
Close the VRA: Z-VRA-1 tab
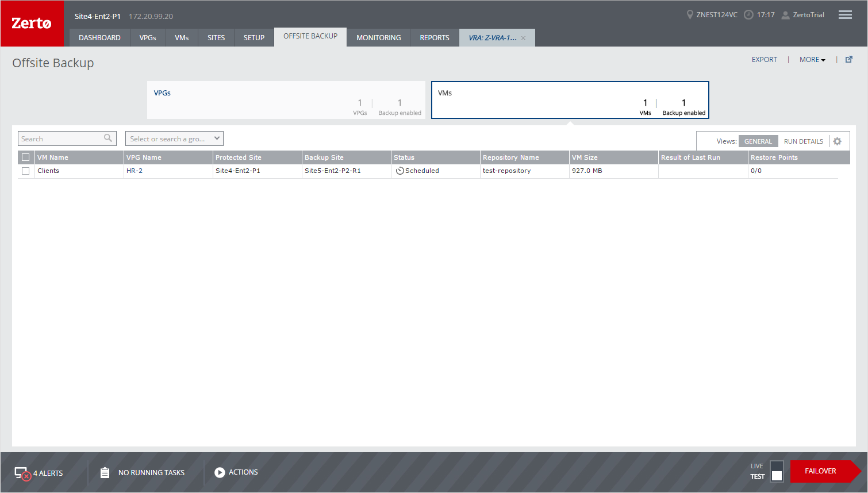click(x=523, y=38)
